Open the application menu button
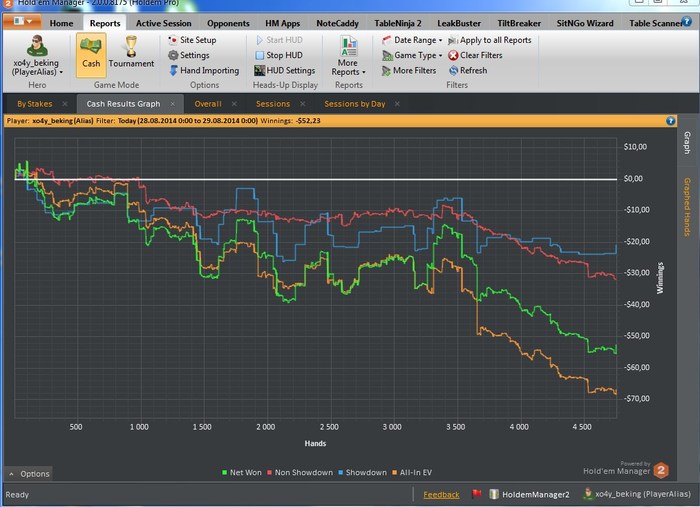The image size is (700, 507). tap(22, 21)
